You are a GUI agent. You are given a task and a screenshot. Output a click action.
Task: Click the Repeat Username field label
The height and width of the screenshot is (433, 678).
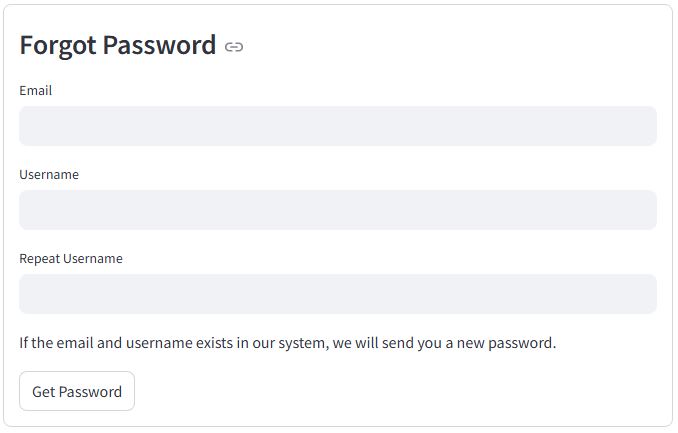pyautogui.click(x=71, y=258)
